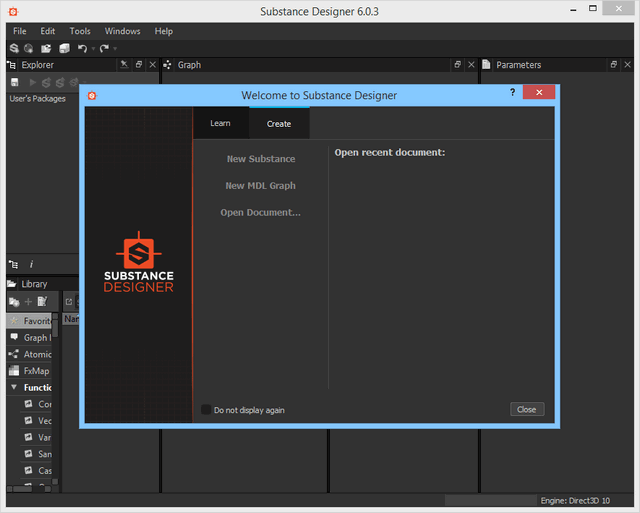Switch to the Learn tab
Screen dimensions: 640x513
click(220, 123)
